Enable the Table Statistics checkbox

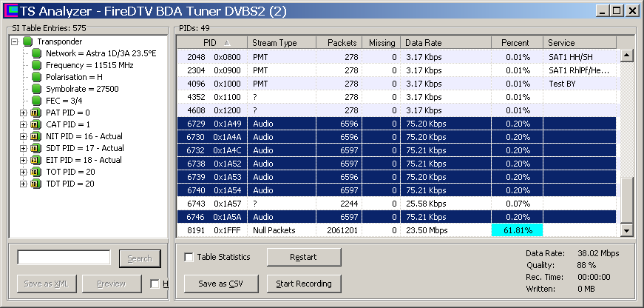click(x=189, y=257)
